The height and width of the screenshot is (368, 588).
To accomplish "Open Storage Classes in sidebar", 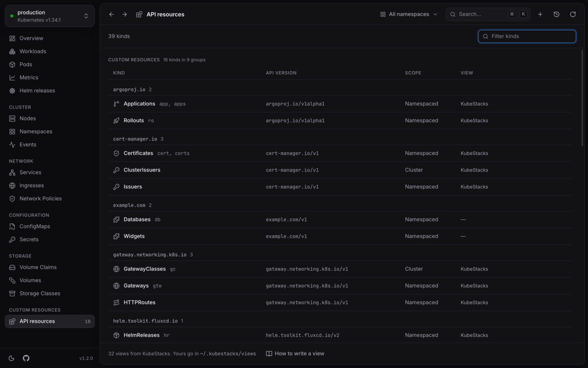I will coord(50,294).
